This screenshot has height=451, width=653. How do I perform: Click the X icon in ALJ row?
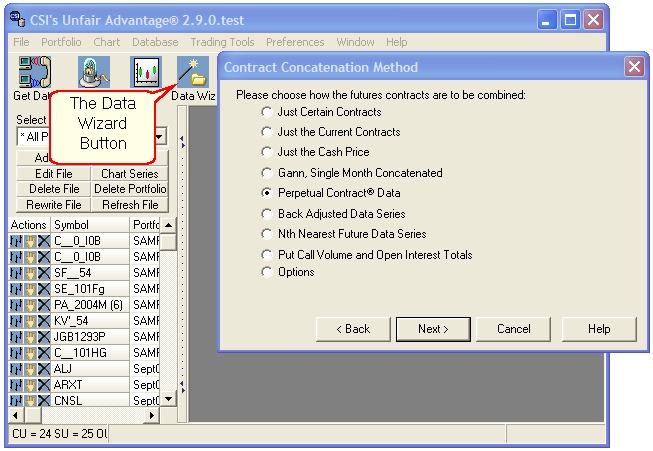point(44,369)
